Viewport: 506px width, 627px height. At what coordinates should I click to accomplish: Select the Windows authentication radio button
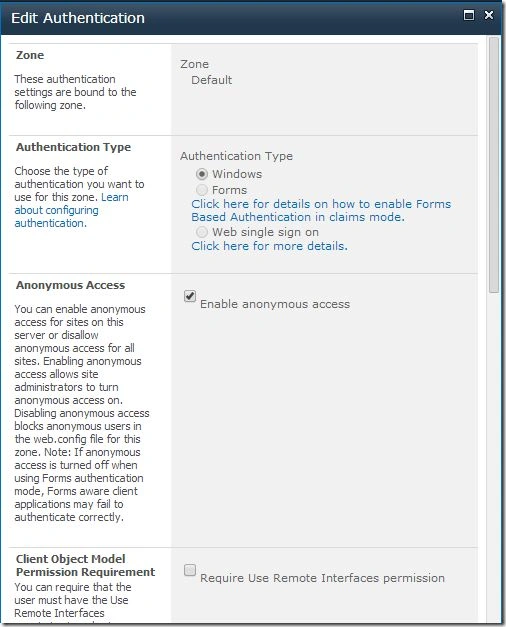202,174
